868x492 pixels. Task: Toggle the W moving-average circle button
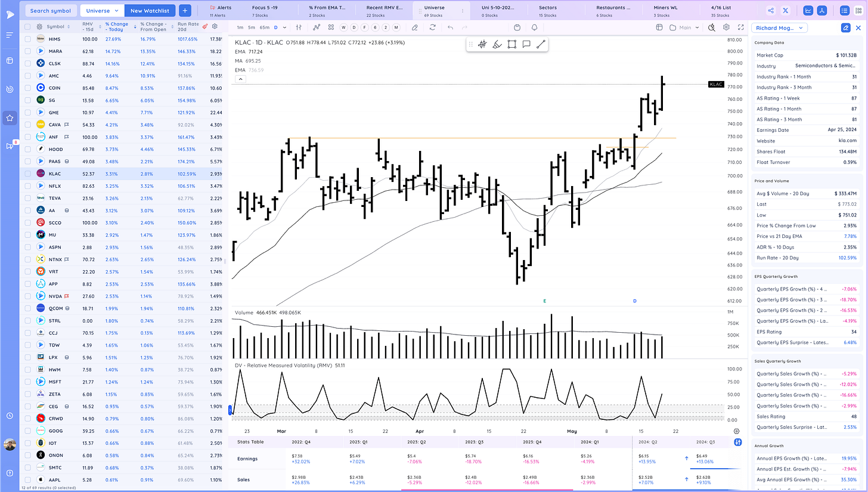click(x=343, y=27)
